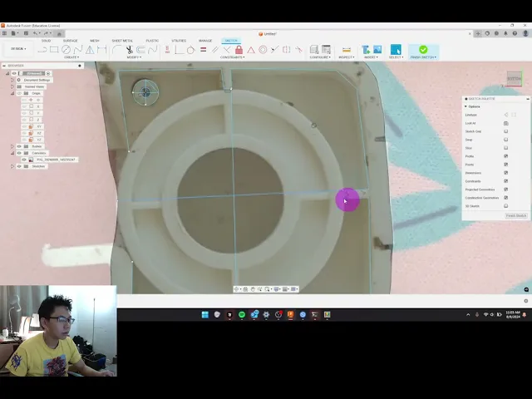This screenshot has width=532, height=399.
Task: Open the Windows Start button
Action: [x=205, y=315]
